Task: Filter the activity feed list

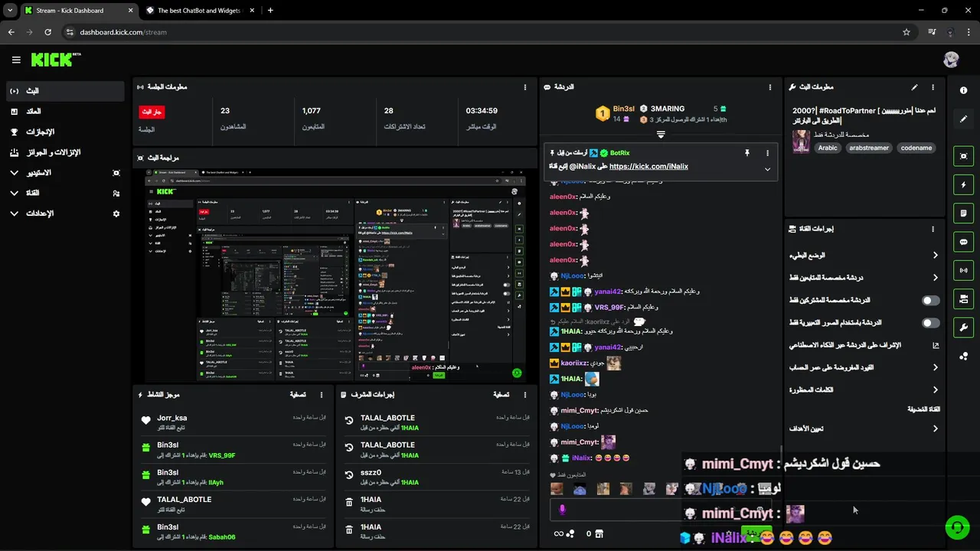Action: coord(298,395)
